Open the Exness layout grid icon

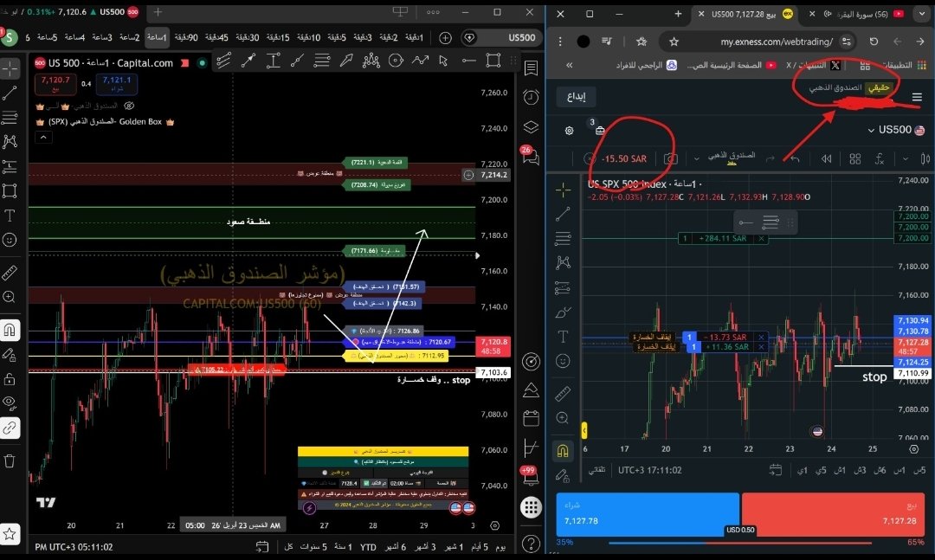(855, 158)
